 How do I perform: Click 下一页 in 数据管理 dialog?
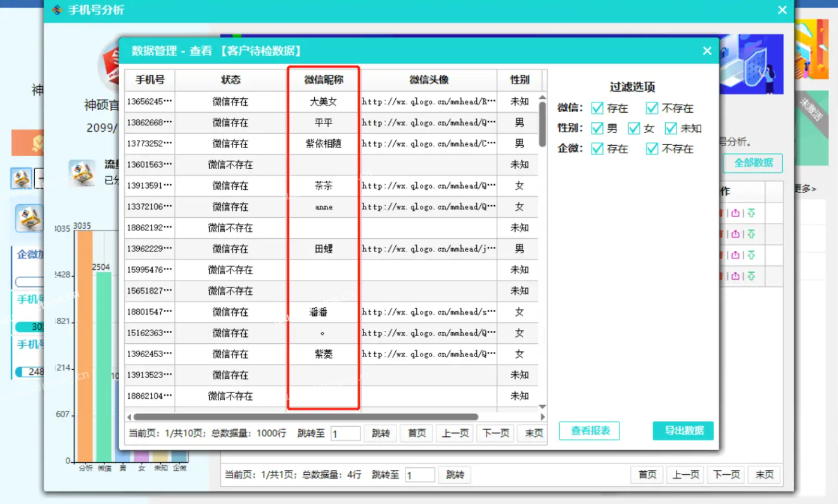[495, 433]
